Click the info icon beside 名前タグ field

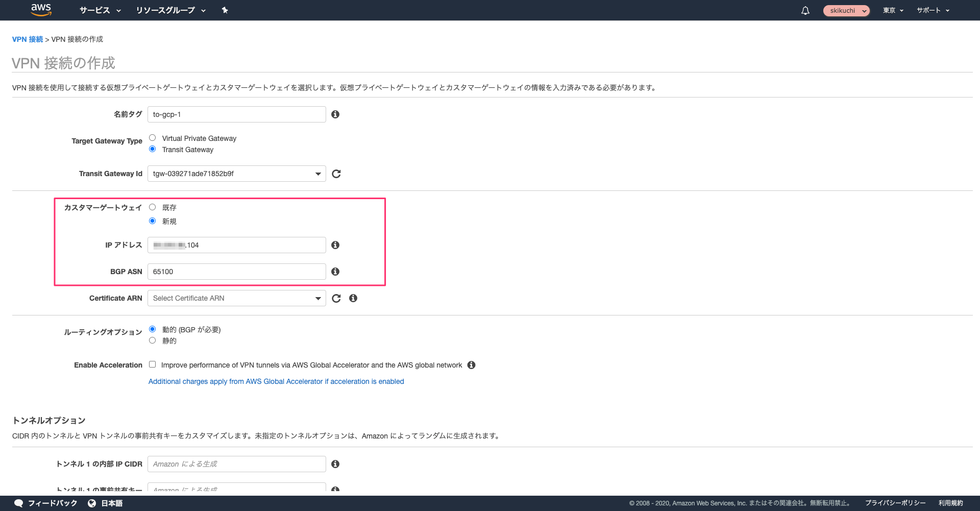[335, 114]
